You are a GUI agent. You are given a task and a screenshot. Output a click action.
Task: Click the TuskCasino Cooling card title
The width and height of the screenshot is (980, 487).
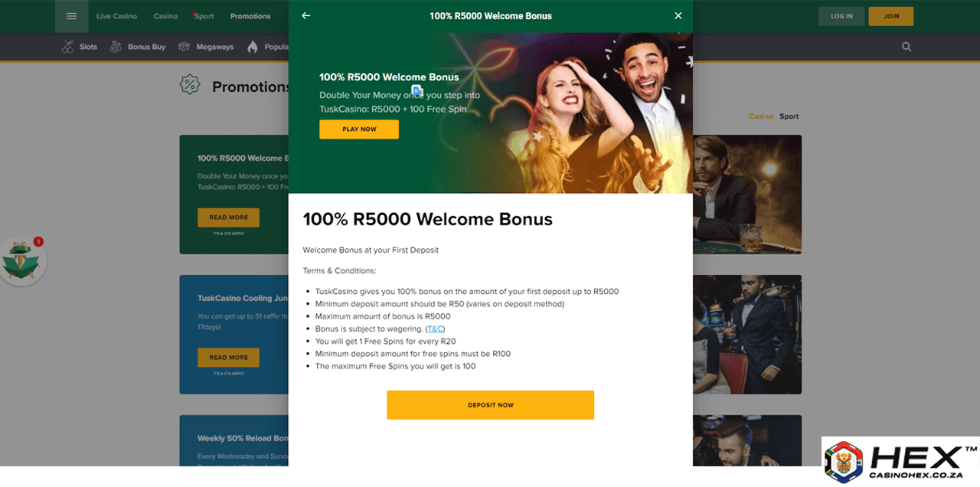click(243, 299)
